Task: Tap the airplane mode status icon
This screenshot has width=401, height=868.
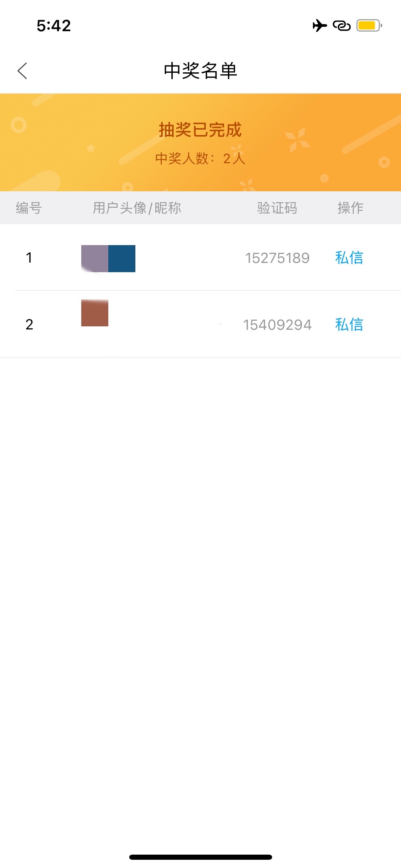Action: click(320, 26)
